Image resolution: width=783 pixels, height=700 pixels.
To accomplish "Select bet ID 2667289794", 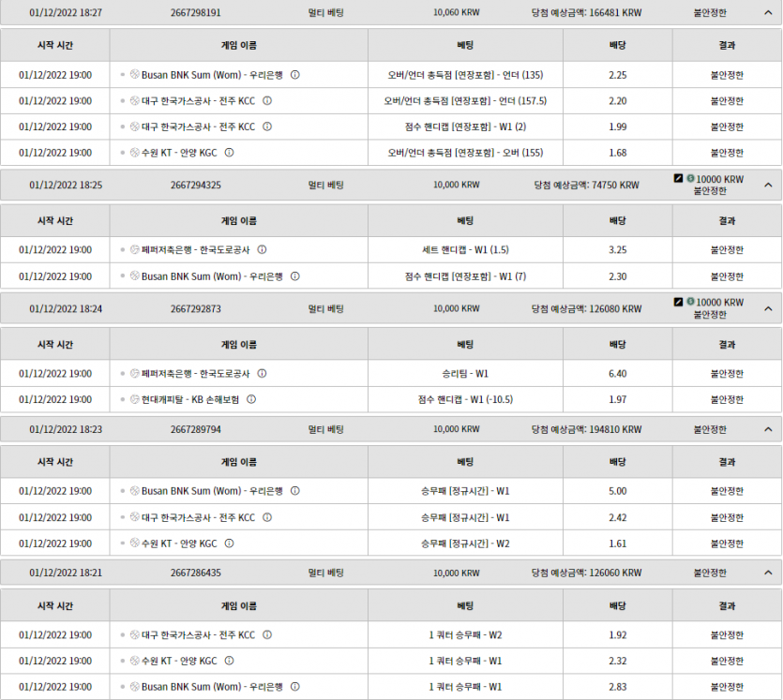I will (196, 429).
